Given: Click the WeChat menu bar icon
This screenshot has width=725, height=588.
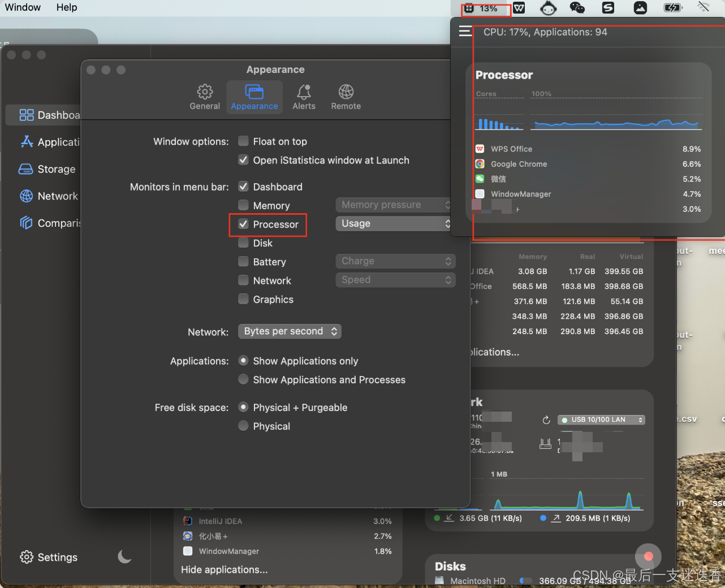Looking at the screenshot, I should point(577,8).
